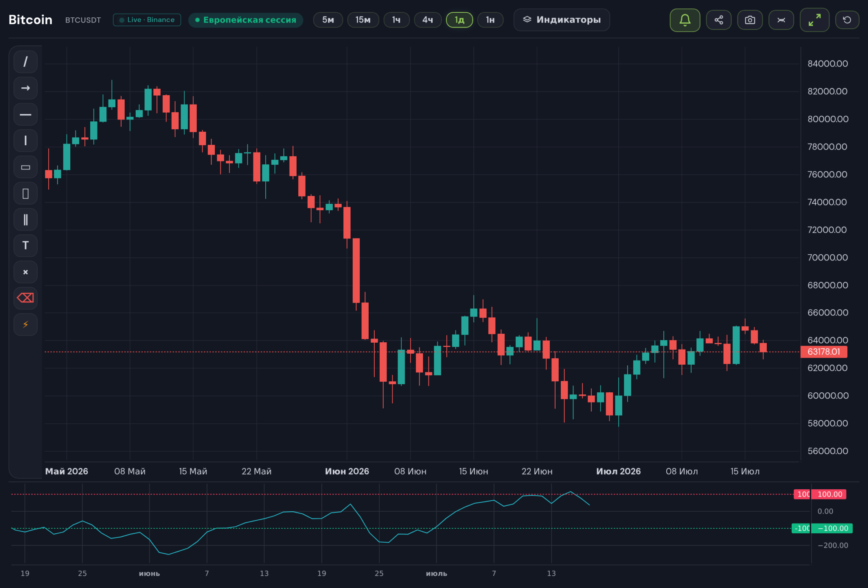
Task: Switch to the 5м timeframe
Action: (x=328, y=20)
